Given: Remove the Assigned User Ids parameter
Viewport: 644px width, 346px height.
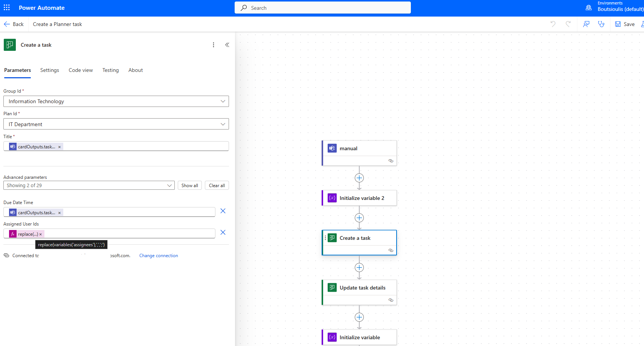Looking at the screenshot, I should coord(223,232).
